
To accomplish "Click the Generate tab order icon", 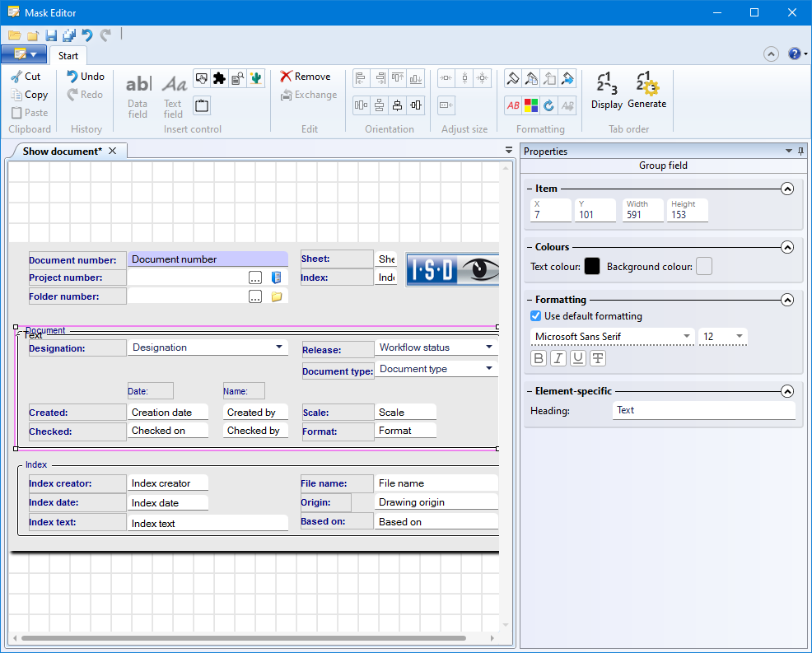I will click(x=646, y=84).
